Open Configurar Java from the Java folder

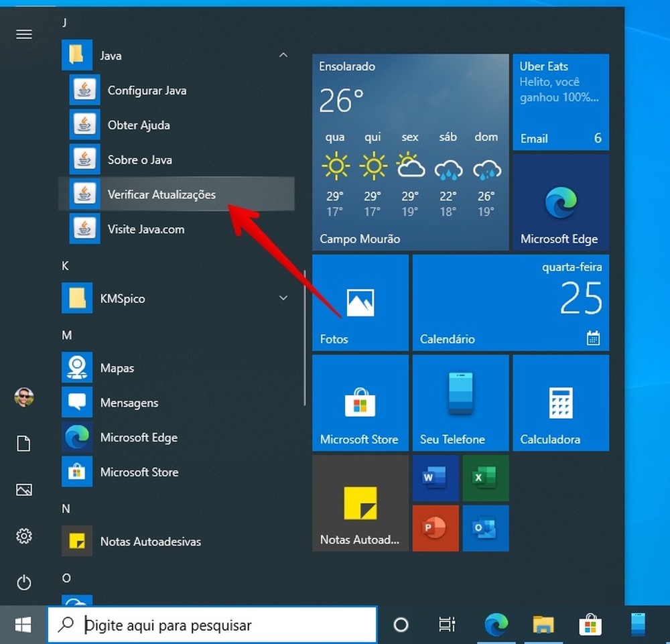tap(148, 90)
